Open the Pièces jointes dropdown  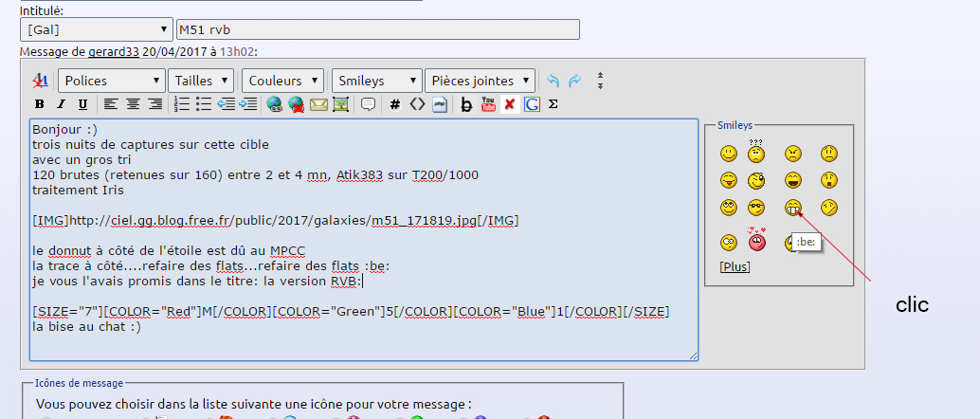click(x=480, y=81)
